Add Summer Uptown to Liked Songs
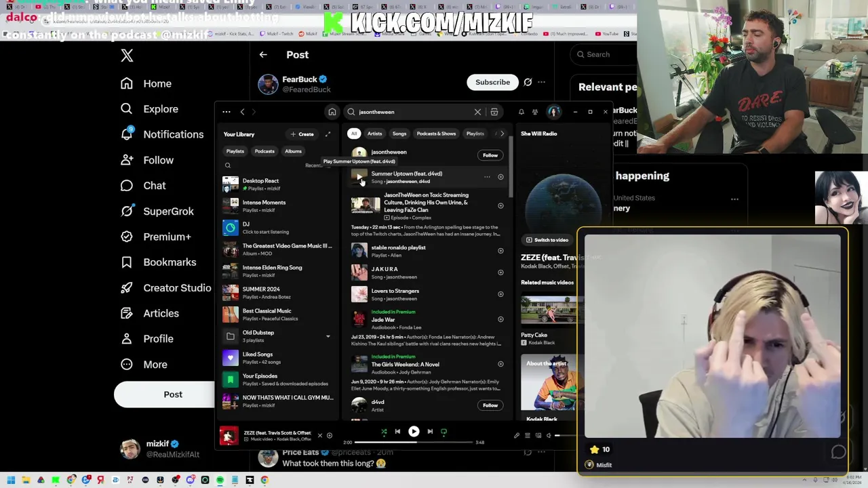This screenshot has height=488, width=868. point(500,177)
